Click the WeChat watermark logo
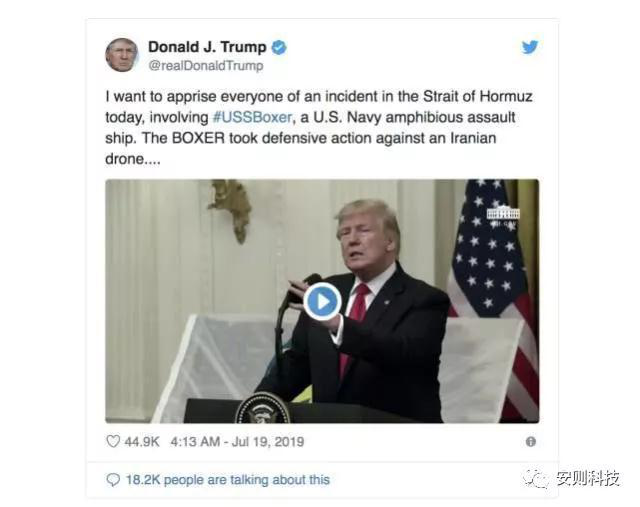640x507 pixels. [x=536, y=478]
